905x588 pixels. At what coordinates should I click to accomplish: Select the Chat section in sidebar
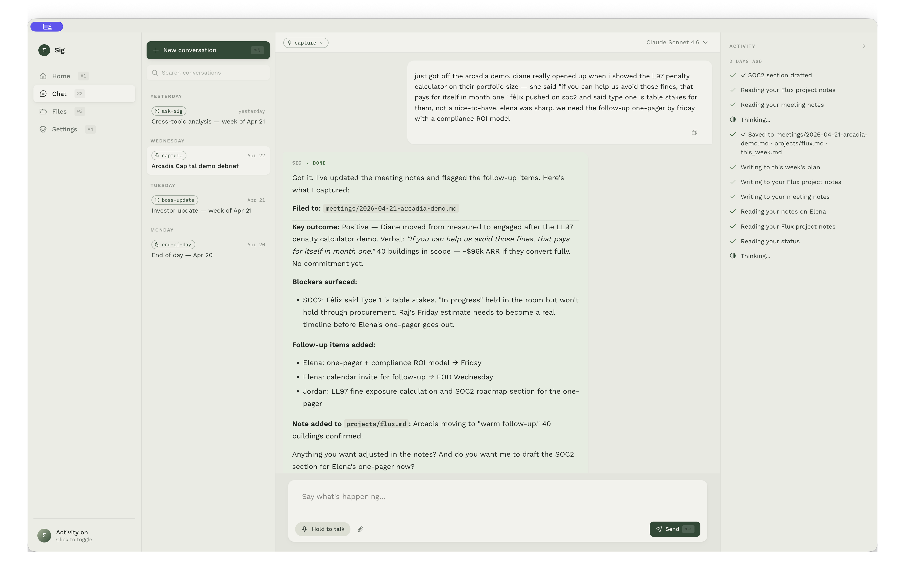59,93
